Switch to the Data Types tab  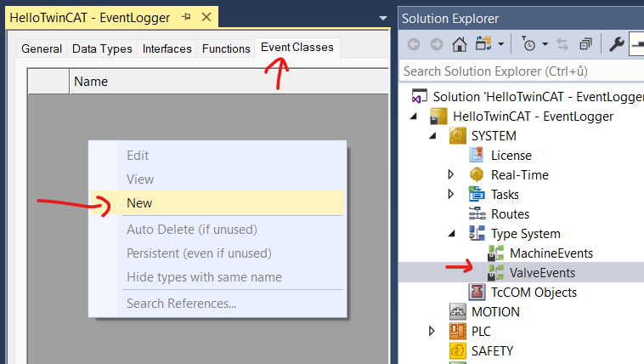(102, 49)
